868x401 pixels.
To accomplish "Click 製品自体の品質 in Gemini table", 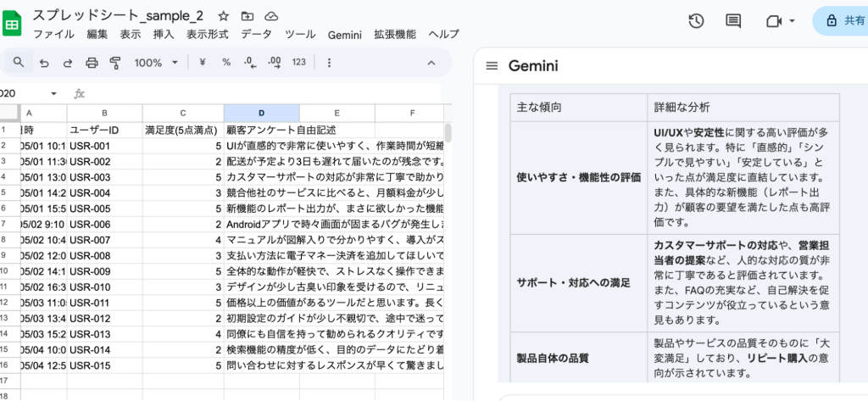I will click(x=552, y=358).
